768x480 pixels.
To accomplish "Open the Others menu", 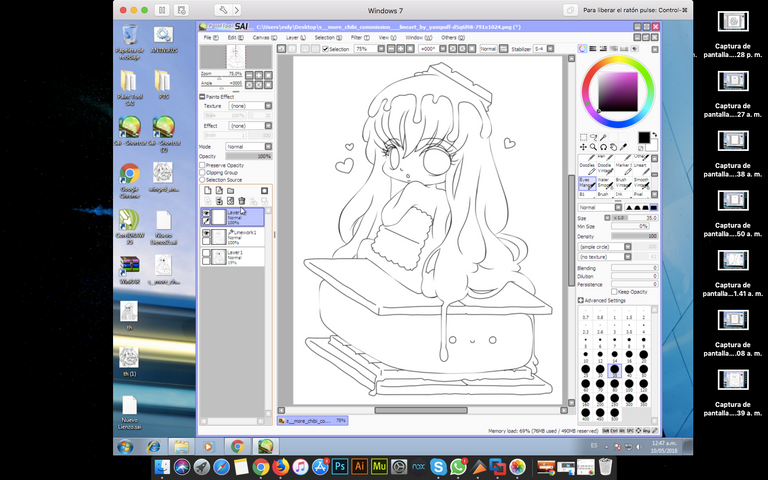I will 453,38.
